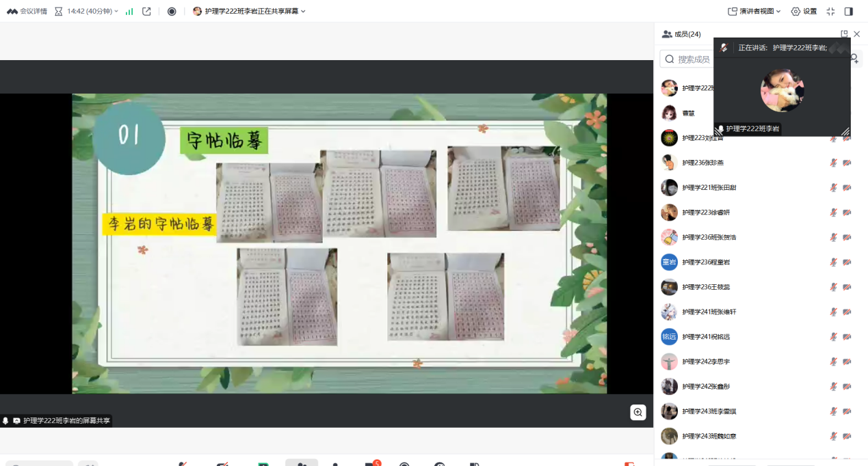Viewport: 868px width, 466px height.
Task: Exit full screen using the shrink icon
Action: (x=831, y=11)
